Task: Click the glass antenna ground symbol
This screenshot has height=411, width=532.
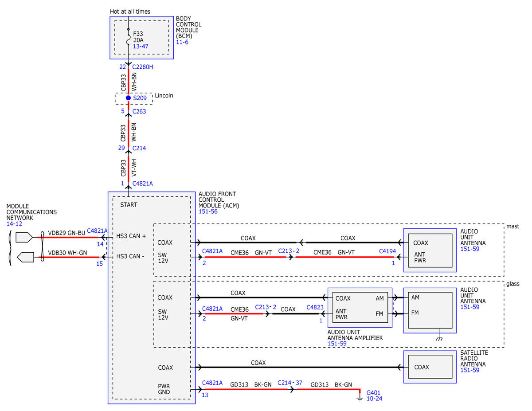Action: (x=439, y=339)
